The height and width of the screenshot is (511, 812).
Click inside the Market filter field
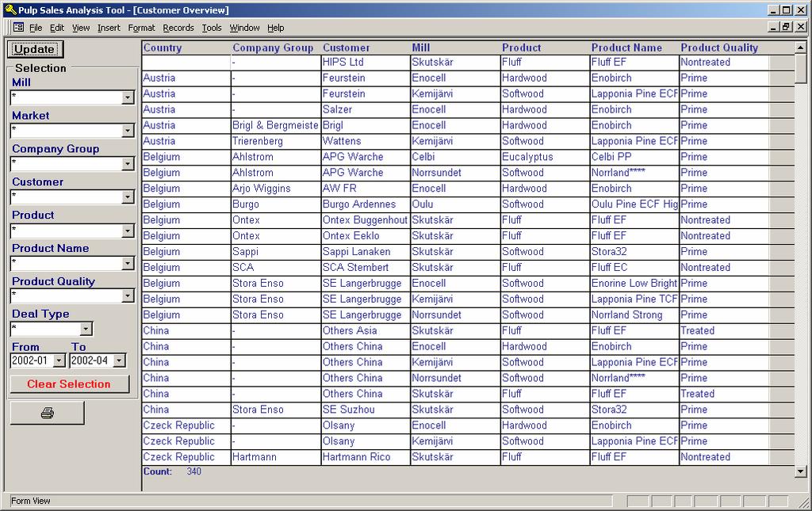(67, 131)
